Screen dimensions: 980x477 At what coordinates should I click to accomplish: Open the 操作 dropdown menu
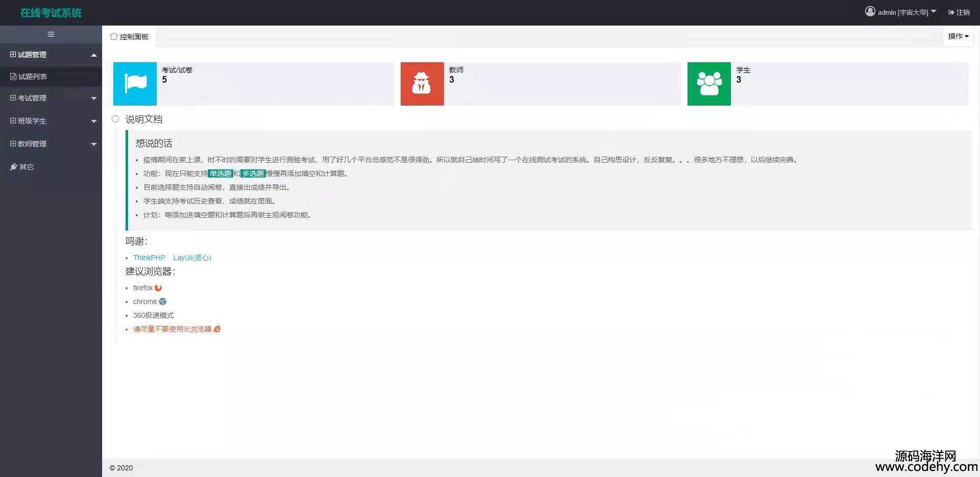(x=958, y=36)
